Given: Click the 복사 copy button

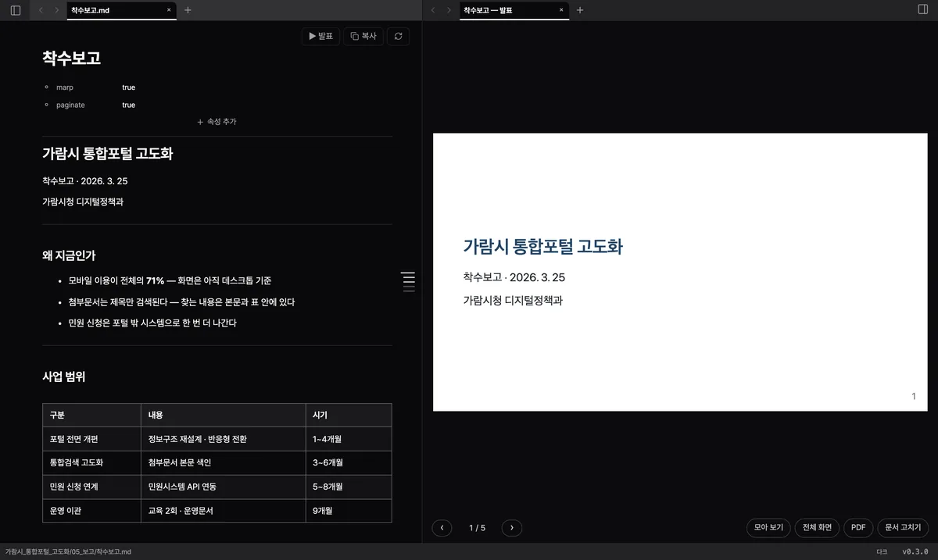Looking at the screenshot, I should pos(363,36).
